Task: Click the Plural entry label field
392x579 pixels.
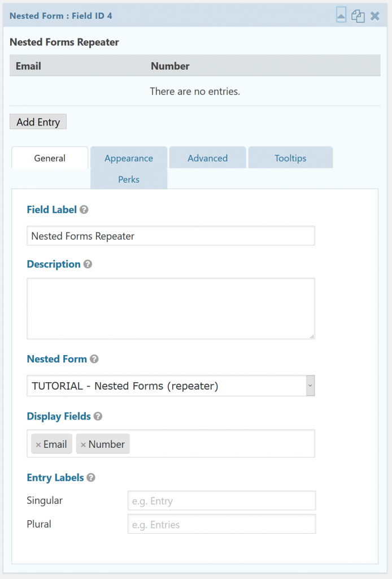Action: coord(221,525)
